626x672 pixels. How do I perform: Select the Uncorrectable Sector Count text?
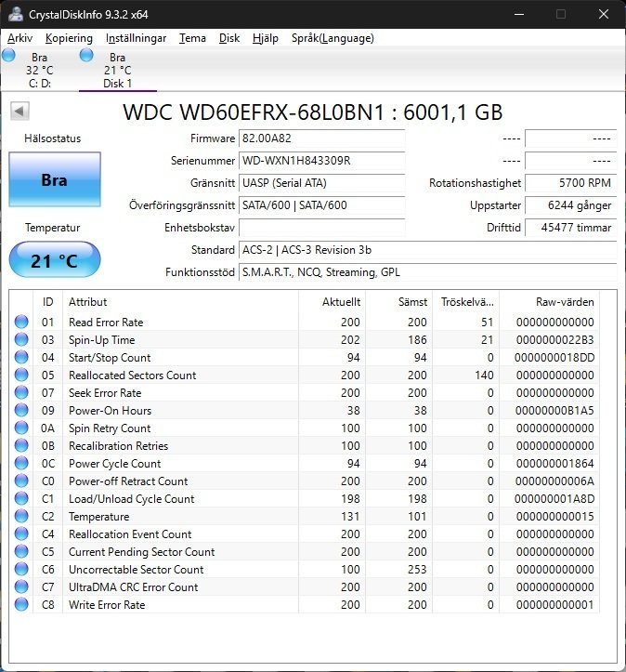pyautogui.click(x=137, y=570)
